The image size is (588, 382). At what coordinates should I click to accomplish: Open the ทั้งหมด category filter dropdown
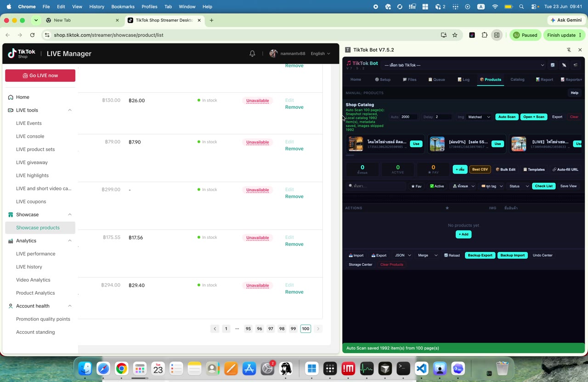click(x=463, y=186)
